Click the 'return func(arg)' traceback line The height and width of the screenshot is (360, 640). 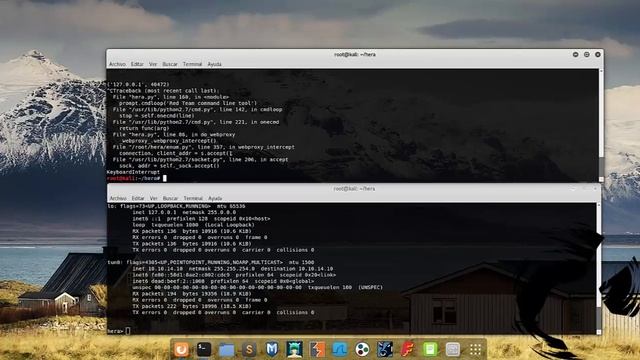click(144, 128)
